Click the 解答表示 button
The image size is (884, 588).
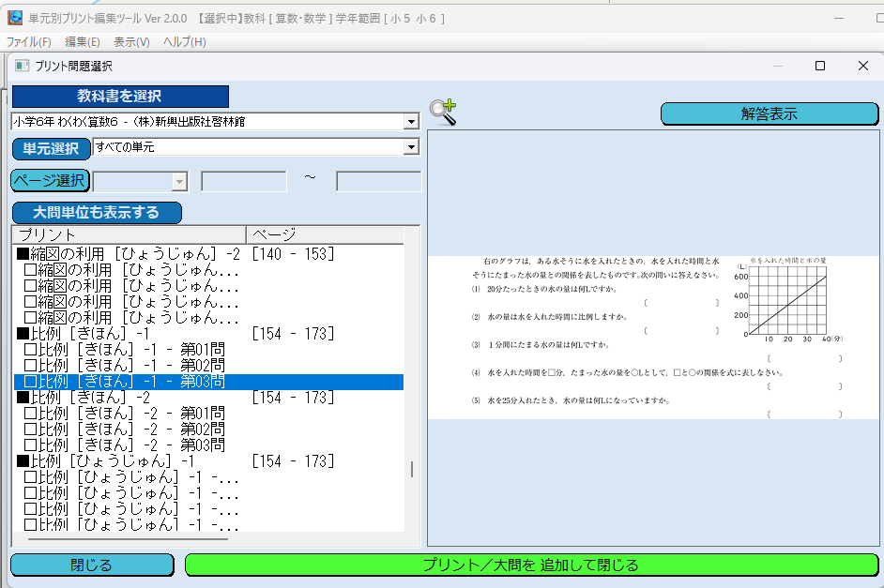pos(769,113)
